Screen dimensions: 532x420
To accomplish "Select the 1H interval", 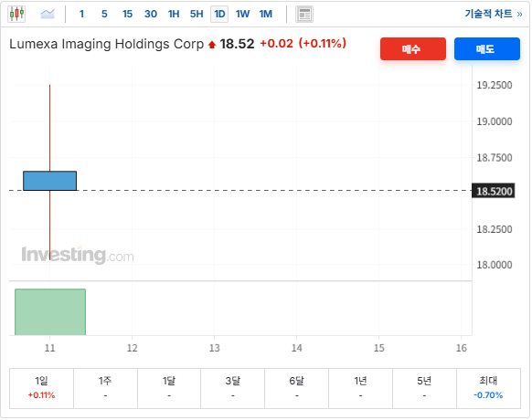I will click(x=174, y=15).
